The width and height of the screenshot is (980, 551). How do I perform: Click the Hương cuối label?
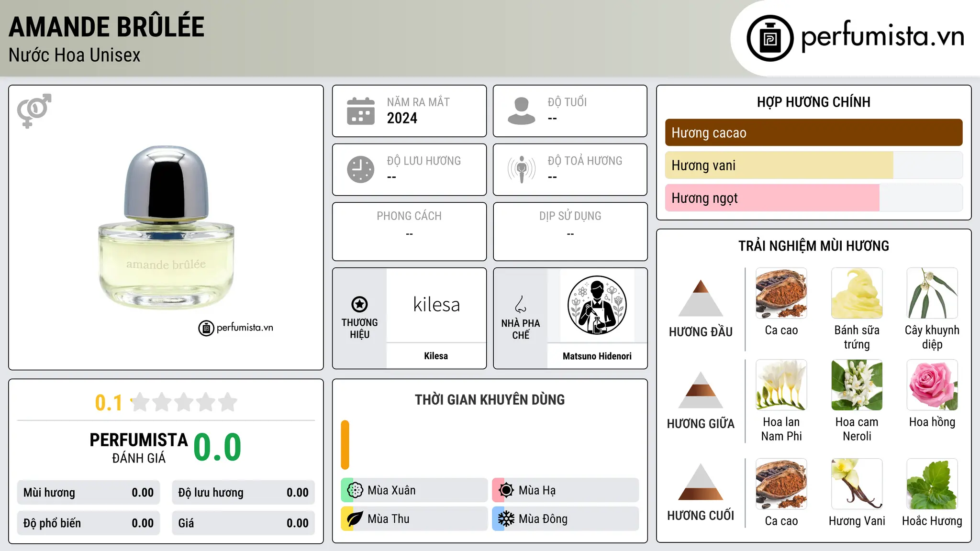click(x=701, y=516)
